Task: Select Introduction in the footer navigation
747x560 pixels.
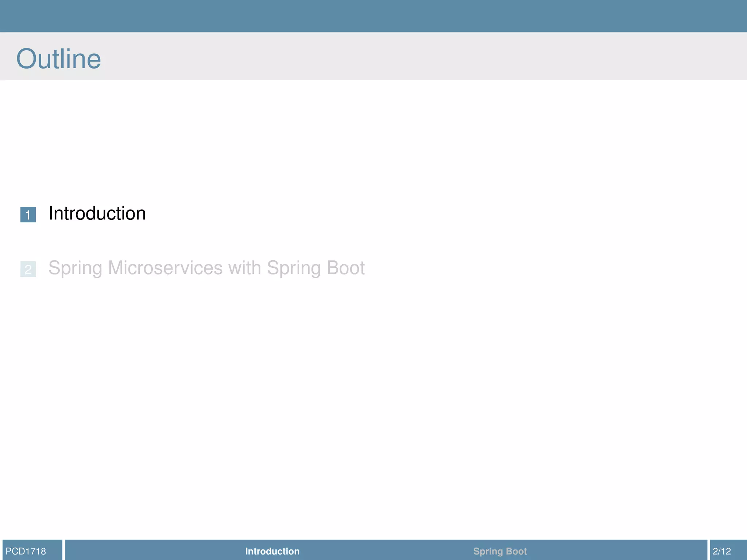Action: 272,551
